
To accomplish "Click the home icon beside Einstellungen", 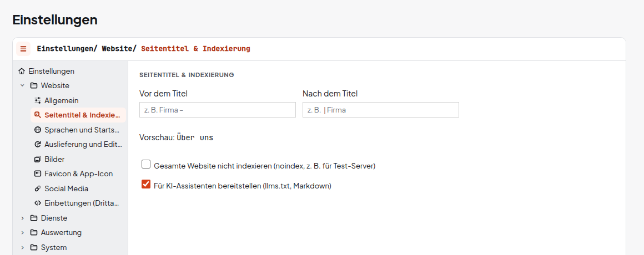I will [x=22, y=71].
